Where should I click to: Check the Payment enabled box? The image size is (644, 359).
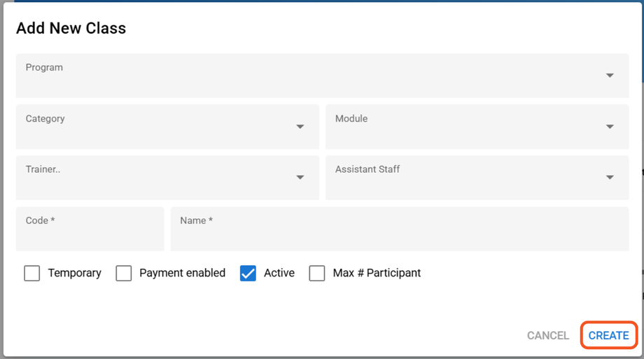tap(124, 273)
